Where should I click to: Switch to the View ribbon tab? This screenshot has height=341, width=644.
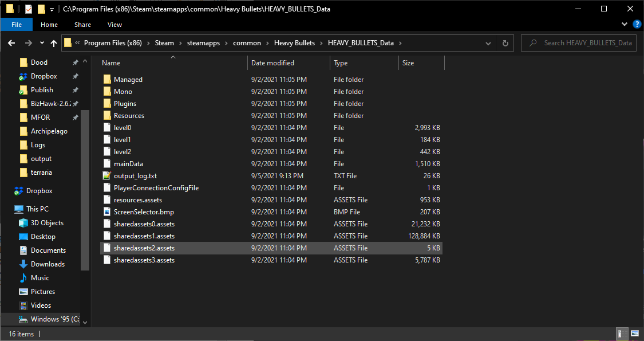[x=114, y=25]
